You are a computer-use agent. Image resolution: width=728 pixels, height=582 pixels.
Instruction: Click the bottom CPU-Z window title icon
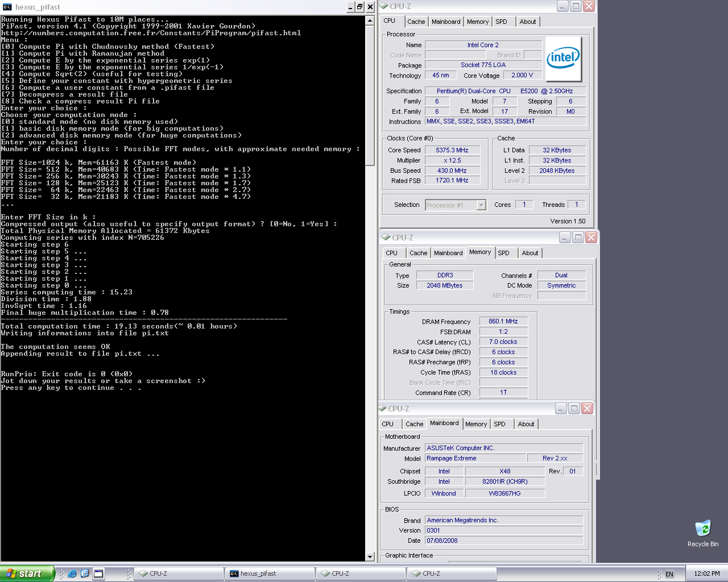pyautogui.click(x=383, y=409)
